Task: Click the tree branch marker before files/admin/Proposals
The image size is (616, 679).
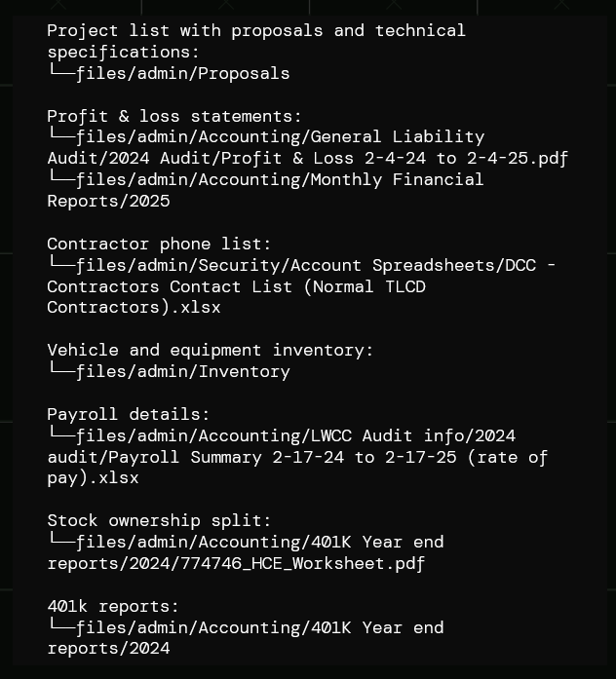Action: [60, 73]
